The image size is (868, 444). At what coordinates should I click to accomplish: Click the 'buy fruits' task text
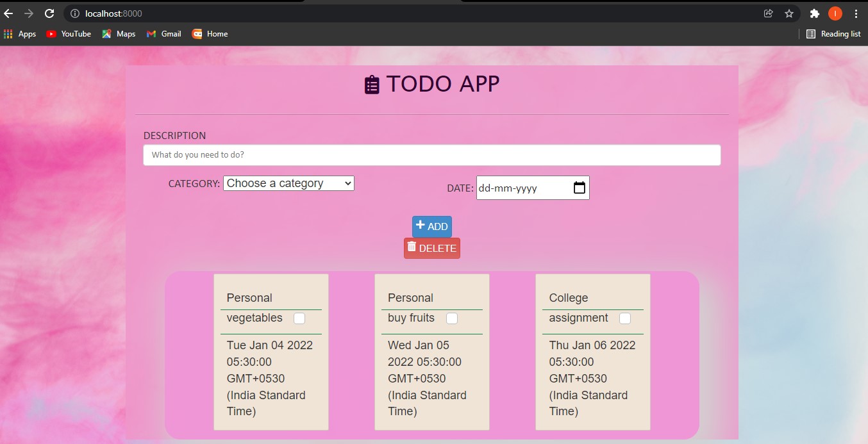tap(411, 318)
